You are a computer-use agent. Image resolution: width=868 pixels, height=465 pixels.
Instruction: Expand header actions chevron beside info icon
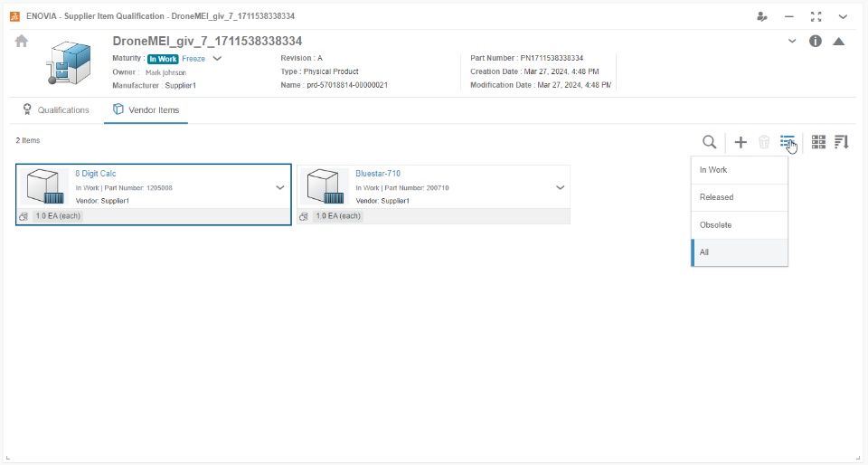(x=792, y=41)
